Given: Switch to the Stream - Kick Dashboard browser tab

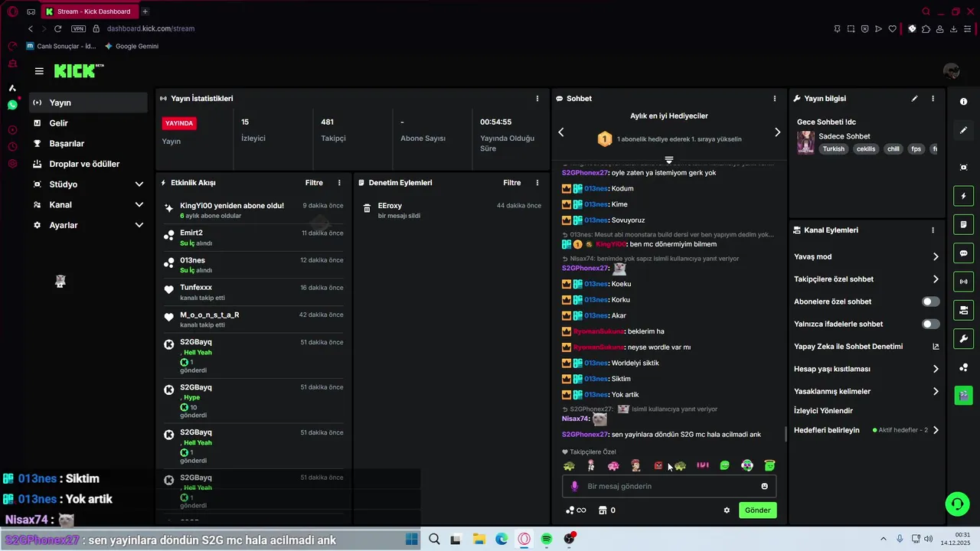Looking at the screenshot, I should tap(88, 11).
